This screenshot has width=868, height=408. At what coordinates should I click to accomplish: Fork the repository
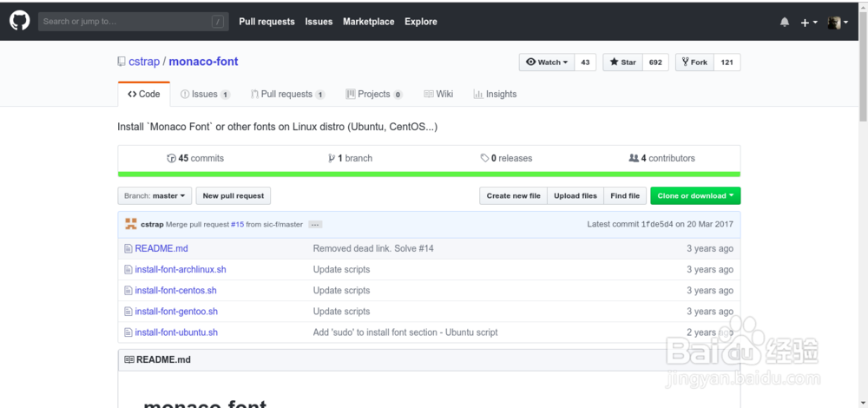pos(695,62)
